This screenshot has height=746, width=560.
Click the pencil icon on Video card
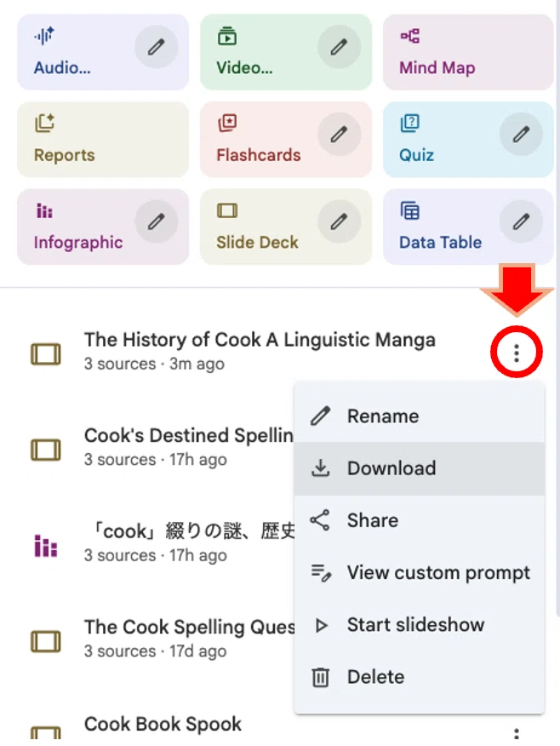[x=339, y=47]
